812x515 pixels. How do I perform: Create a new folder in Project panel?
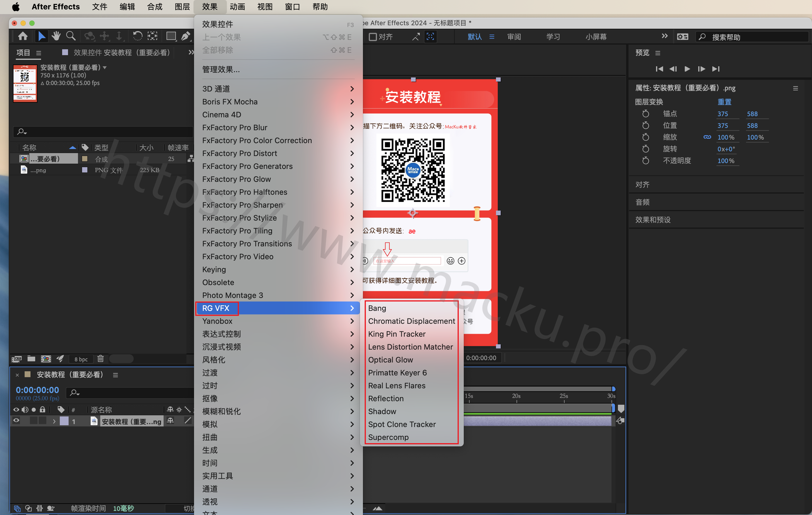[x=31, y=358]
